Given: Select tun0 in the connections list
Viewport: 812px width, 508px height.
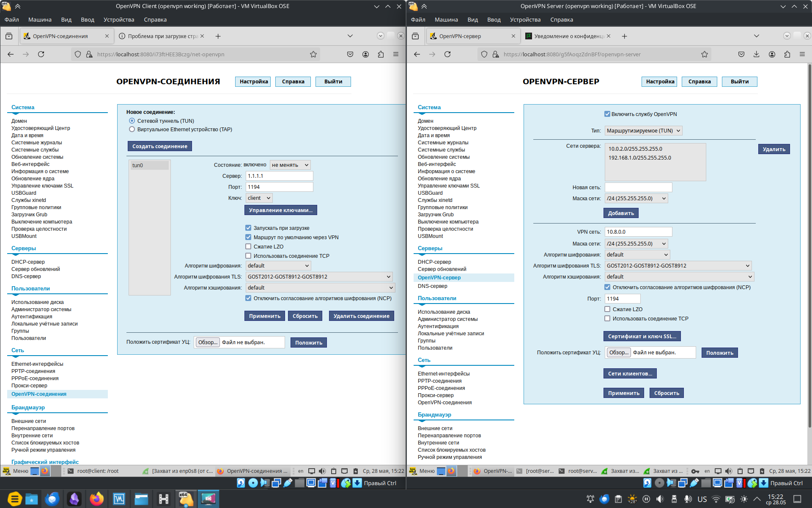Looking at the screenshot, I should (150, 166).
